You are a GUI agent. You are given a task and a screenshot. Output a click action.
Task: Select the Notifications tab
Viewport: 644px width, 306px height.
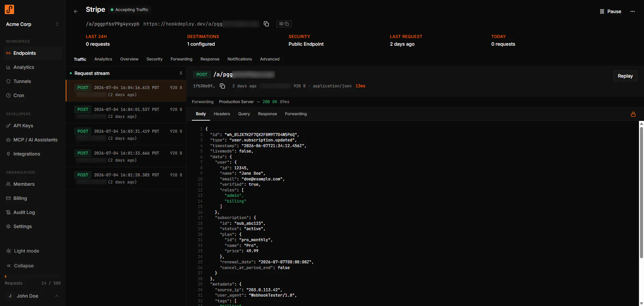(x=239, y=59)
